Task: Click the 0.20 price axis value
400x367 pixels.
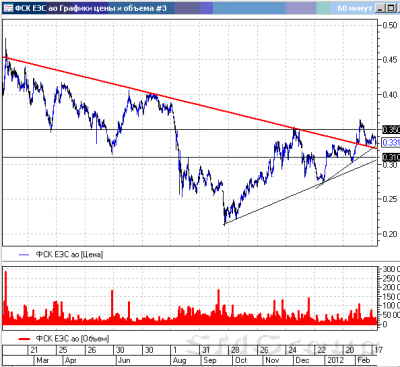Action: coord(390,234)
